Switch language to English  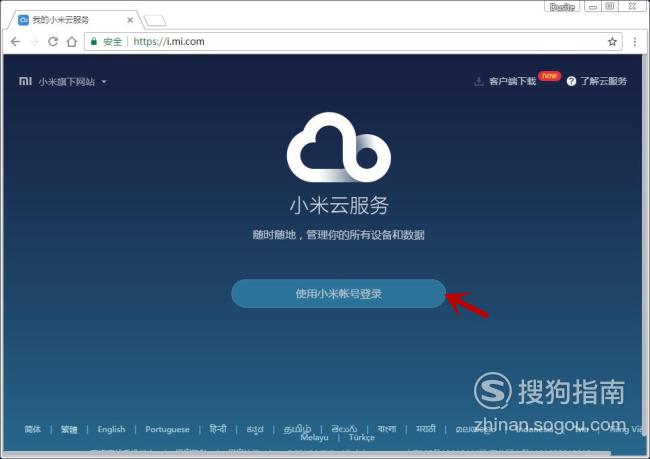pos(111,429)
